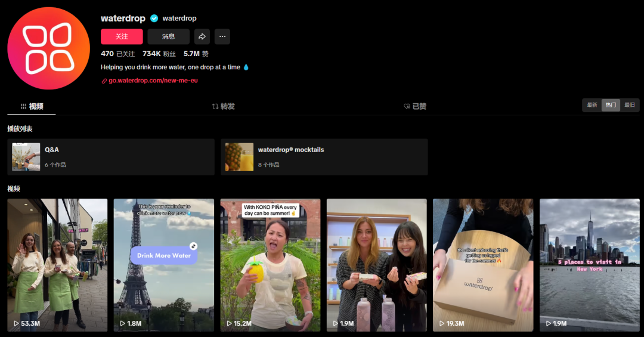Switch to the 已赞 liked tab
The height and width of the screenshot is (337, 644).
coord(415,106)
